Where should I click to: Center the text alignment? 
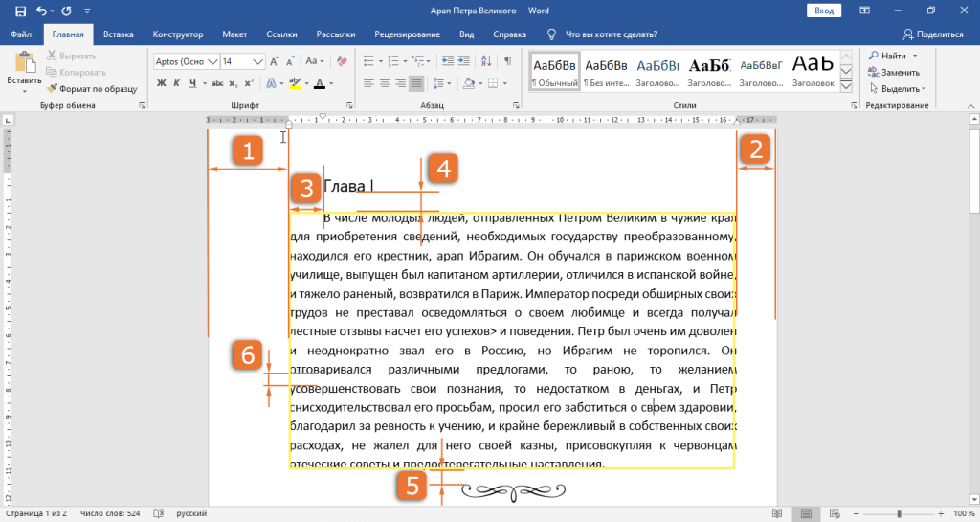tap(385, 83)
